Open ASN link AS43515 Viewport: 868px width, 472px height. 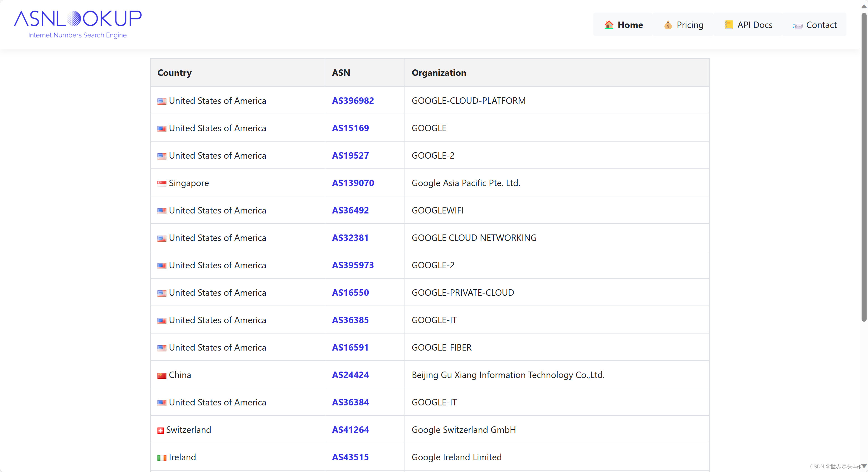351,457
